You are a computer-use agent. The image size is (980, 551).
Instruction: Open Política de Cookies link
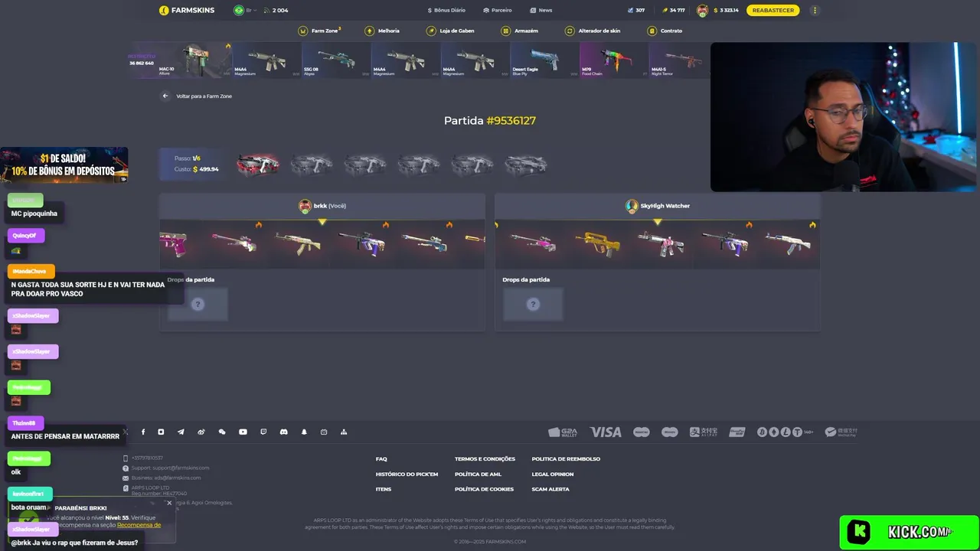(x=484, y=489)
